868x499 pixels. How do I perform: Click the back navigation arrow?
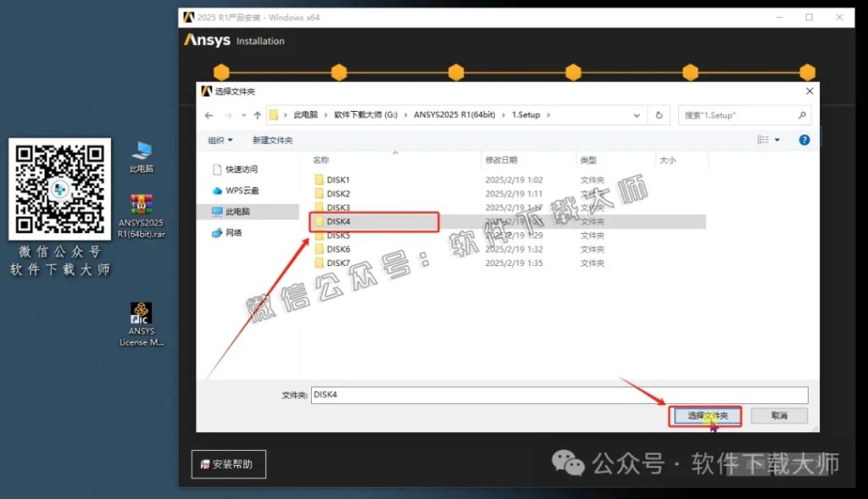pyautogui.click(x=209, y=115)
